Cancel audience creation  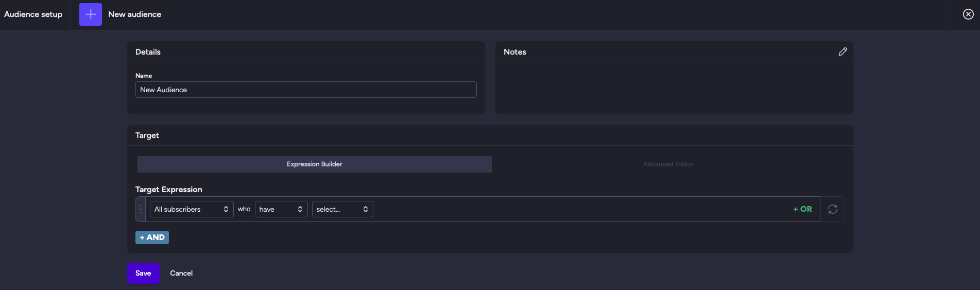181,274
